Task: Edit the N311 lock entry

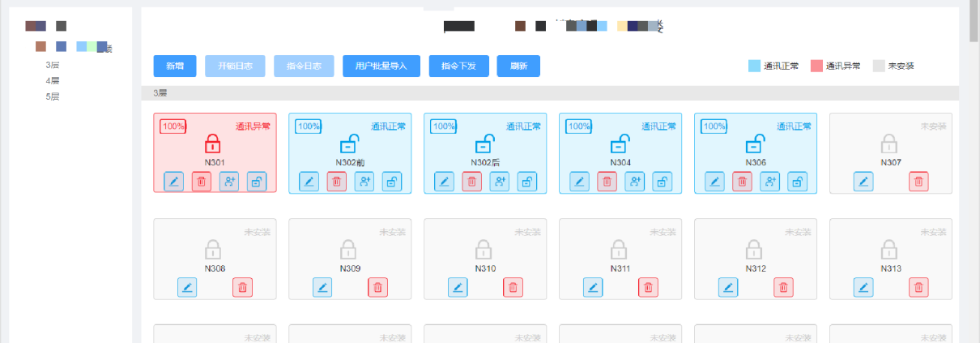Action: [x=593, y=287]
